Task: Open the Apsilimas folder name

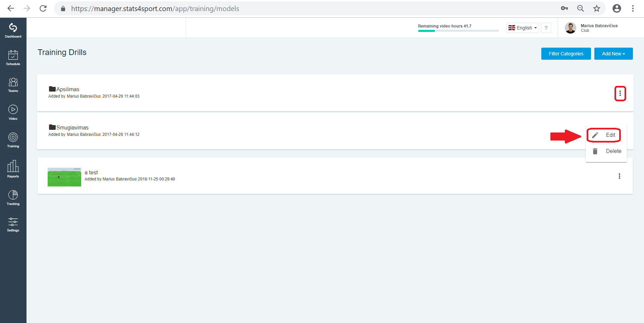Action: pyautogui.click(x=68, y=89)
